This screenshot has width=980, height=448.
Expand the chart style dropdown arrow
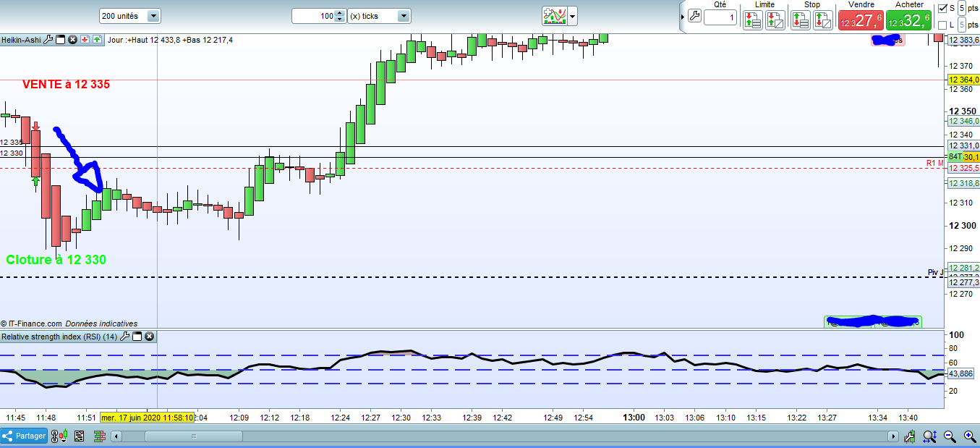click(573, 16)
